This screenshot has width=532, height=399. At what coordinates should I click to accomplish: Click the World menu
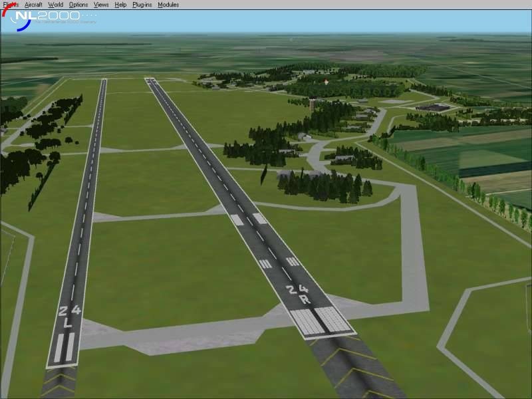coord(56,5)
